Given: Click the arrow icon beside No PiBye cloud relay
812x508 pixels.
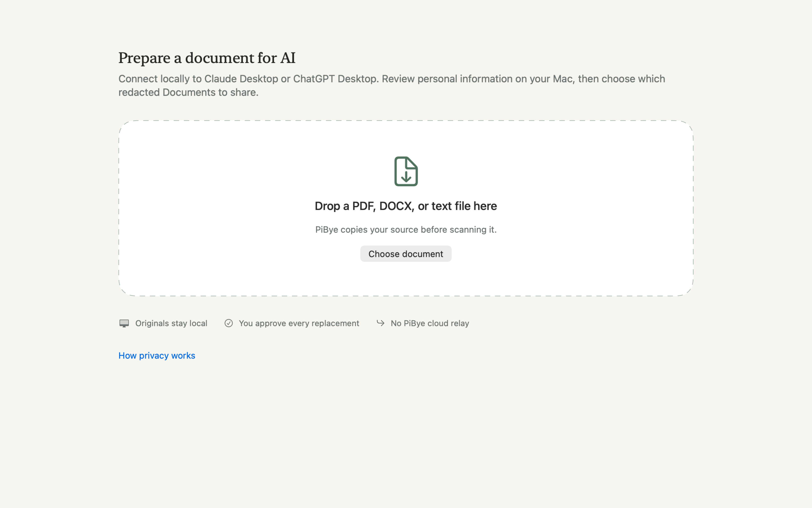Looking at the screenshot, I should click(381, 323).
